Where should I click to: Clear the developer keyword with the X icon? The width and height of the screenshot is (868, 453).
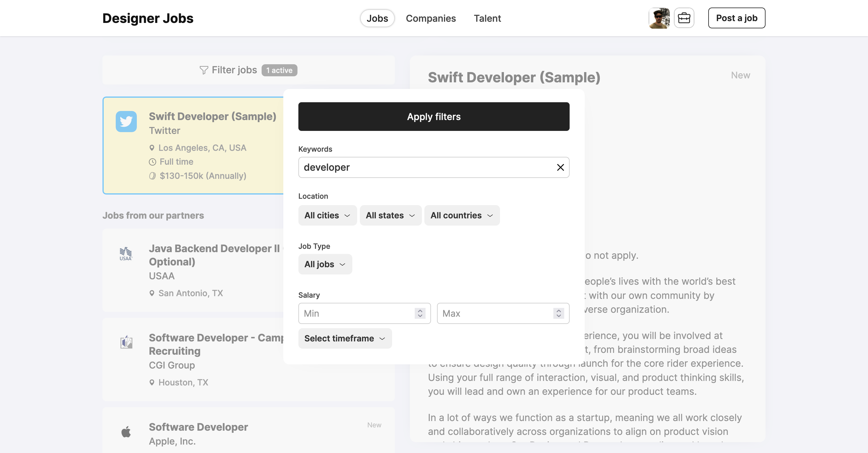point(560,167)
